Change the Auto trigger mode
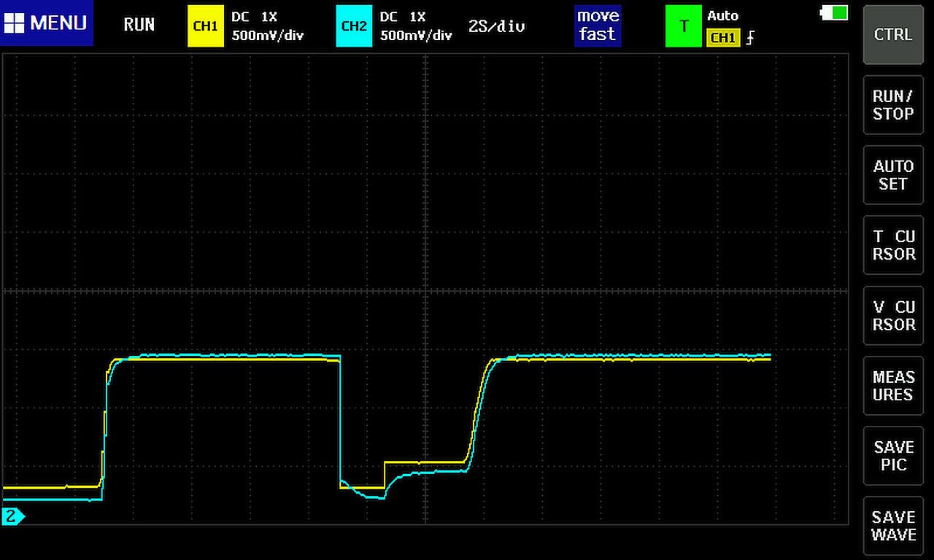This screenshot has height=560, width=934. click(722, 15)
